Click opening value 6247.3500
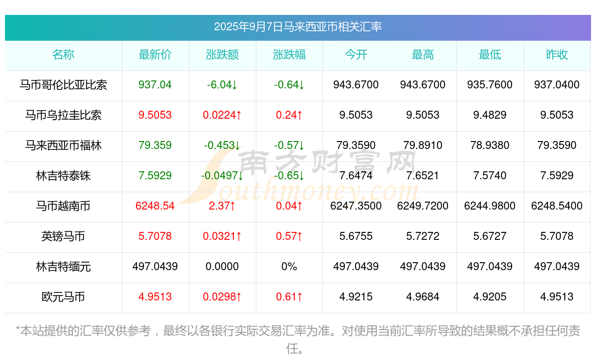 click(x=356, y=206)
